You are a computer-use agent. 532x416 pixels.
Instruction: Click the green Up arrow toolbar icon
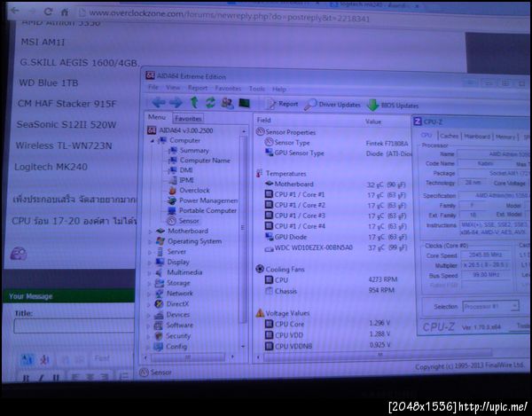click(x=194, y=102)
